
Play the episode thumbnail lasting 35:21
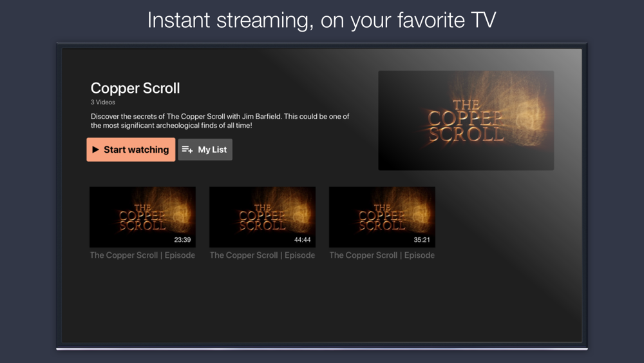pos(382,217)
